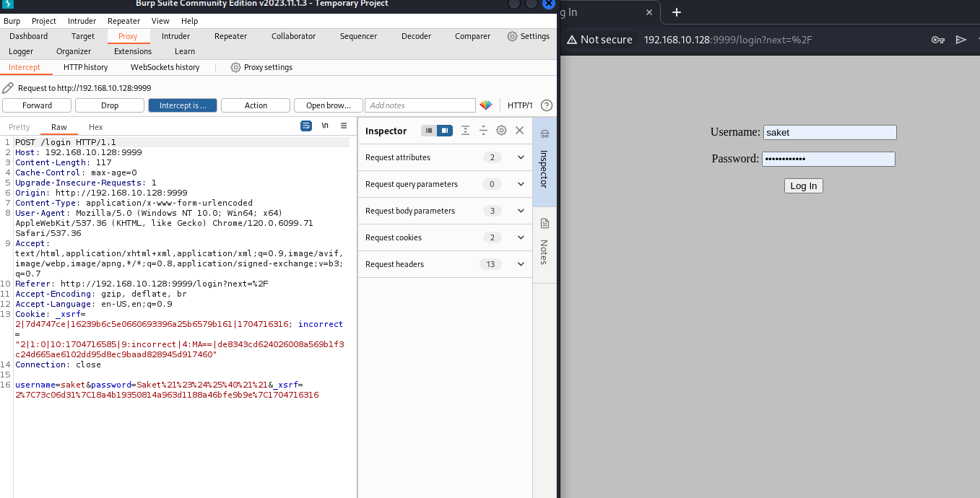Switch to the Extensions tab
The image size is (980, 498).
click(x=133, y=51)
